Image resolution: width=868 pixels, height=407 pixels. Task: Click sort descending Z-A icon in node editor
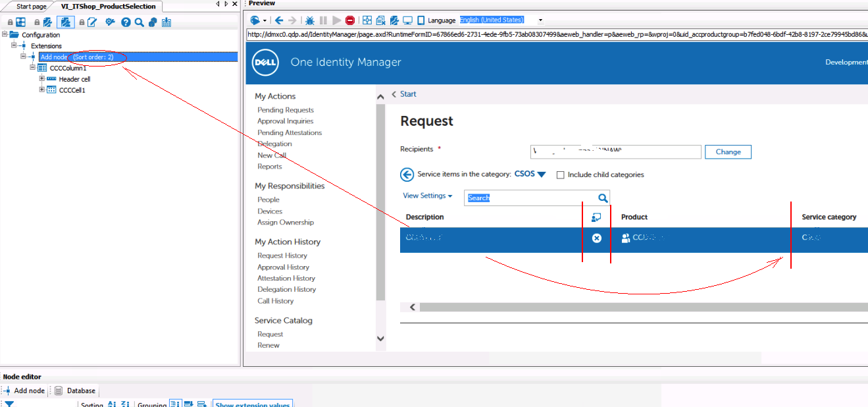(x=125, y=404)
